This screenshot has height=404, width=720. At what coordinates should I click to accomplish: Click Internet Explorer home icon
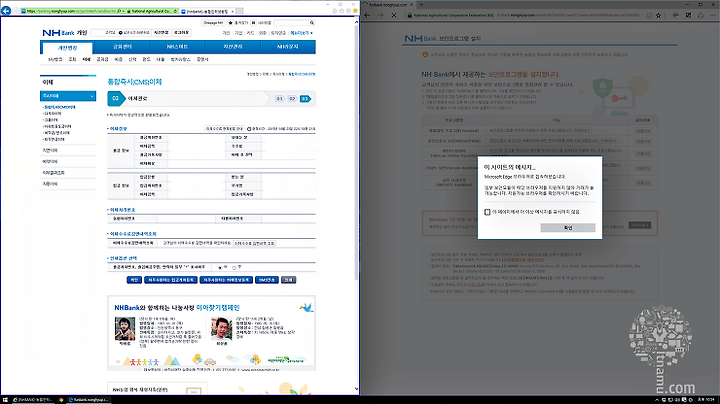(x=335, y=11)
